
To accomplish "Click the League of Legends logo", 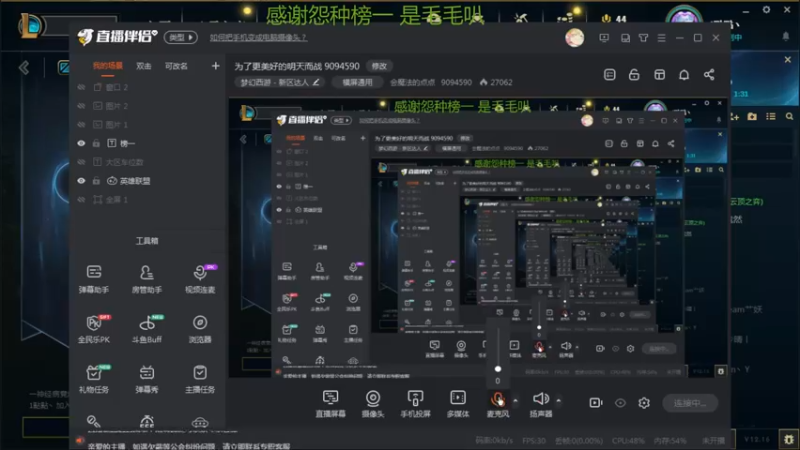I will coord(31,26).
